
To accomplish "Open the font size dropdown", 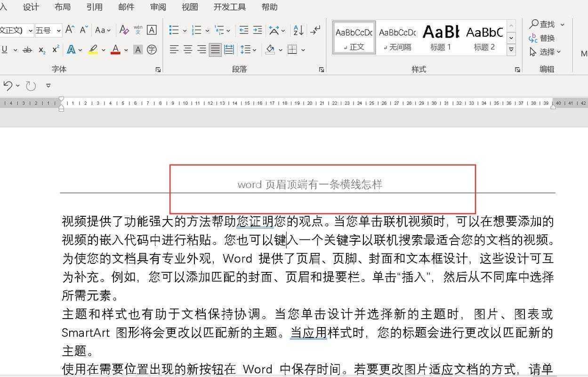I will [59, 29].
